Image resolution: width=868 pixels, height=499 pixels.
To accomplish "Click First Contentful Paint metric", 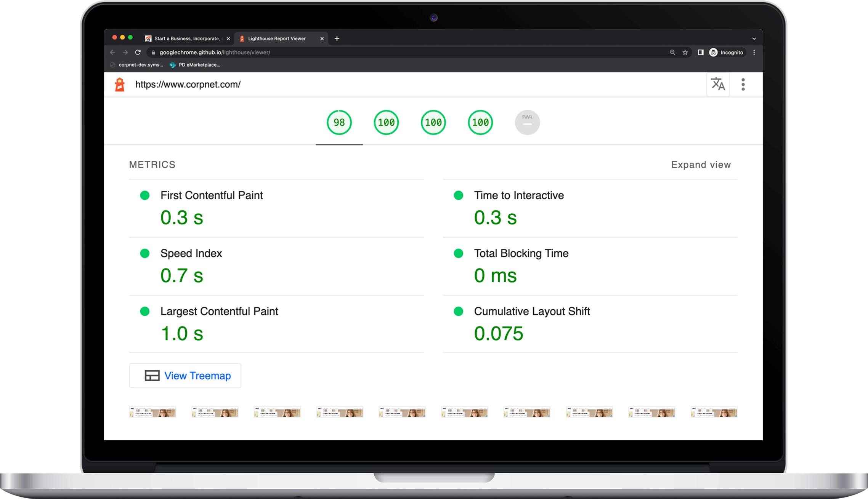I will pos(212,195).
